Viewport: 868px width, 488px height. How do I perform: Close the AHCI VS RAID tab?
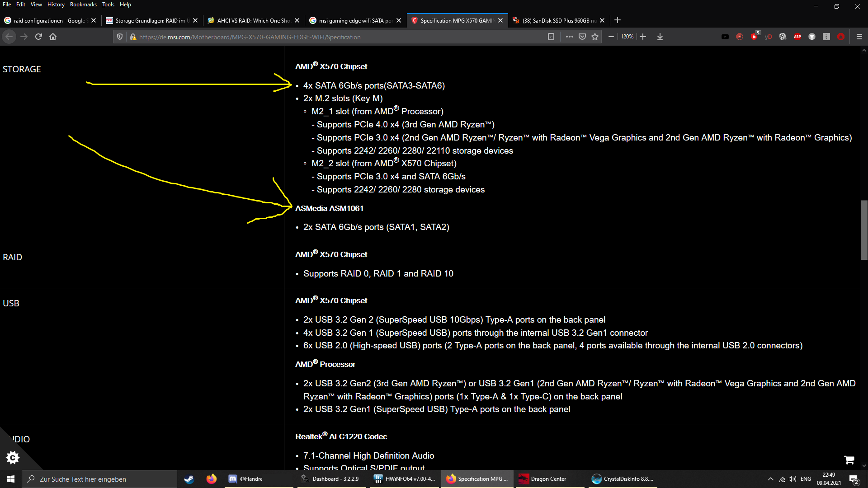297,20
